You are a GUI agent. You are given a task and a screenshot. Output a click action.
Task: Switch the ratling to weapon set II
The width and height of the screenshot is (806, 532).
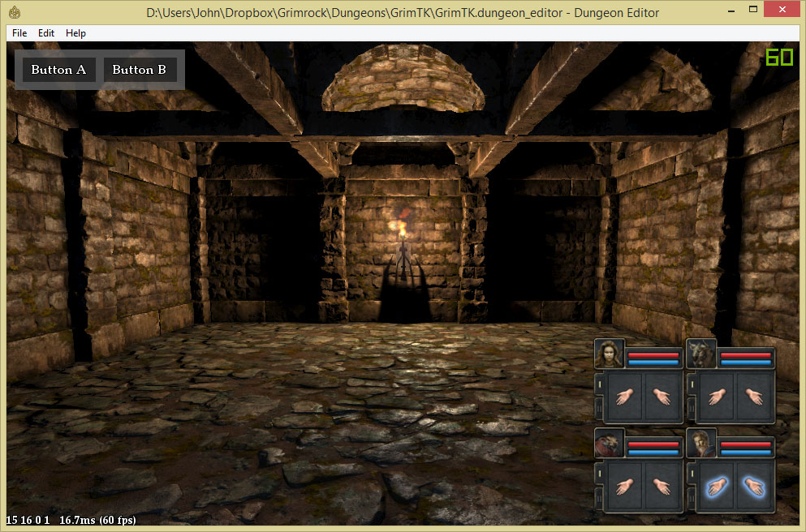coord(600,498)
